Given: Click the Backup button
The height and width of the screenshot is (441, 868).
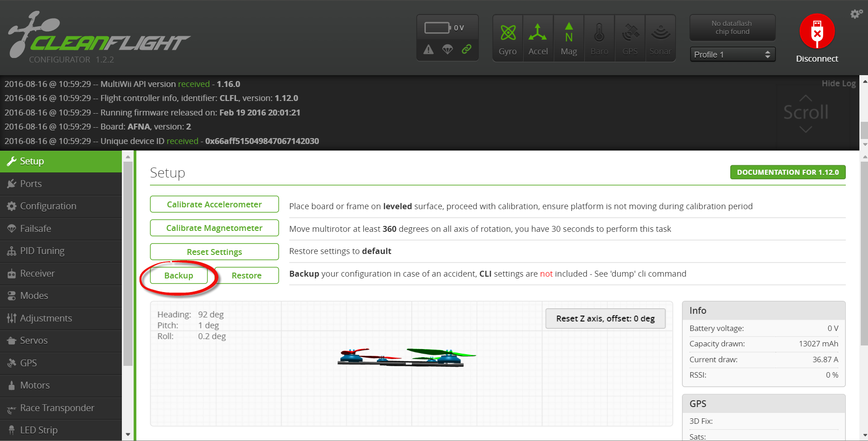Looking at the screenshot, I should 178,275.
